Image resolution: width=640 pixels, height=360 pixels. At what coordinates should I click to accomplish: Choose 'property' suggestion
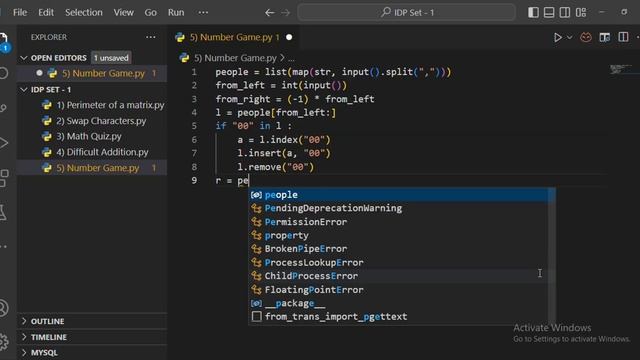pyautogui.click(x=399, y=235)
